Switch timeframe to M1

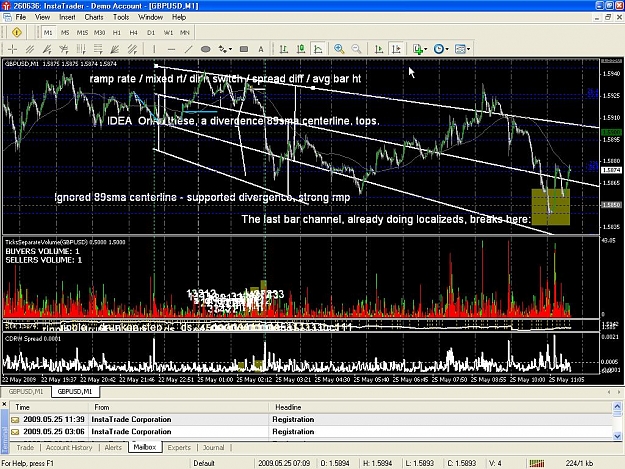pyautogui.click(x=48, y=33)
